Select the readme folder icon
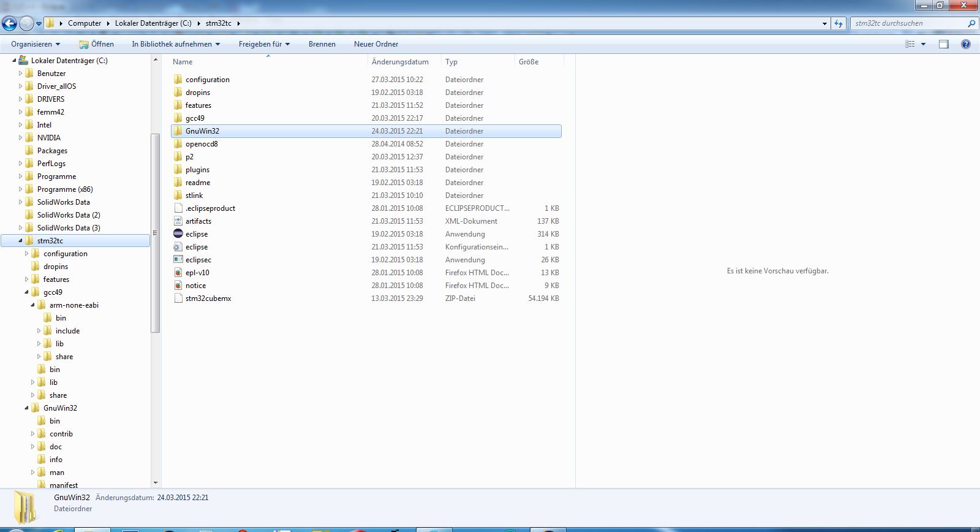This screenshot has width=980, height=532. click(178, 183)
